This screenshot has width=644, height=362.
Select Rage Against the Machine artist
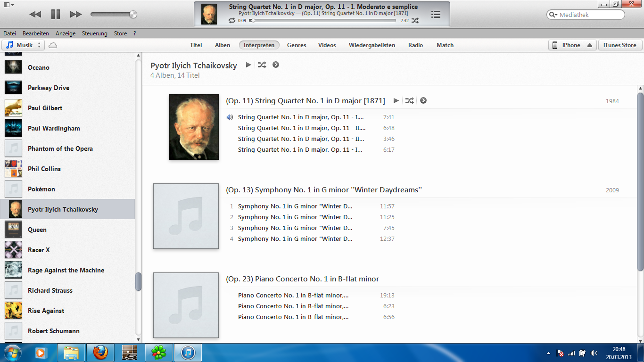tap(67, 270)
